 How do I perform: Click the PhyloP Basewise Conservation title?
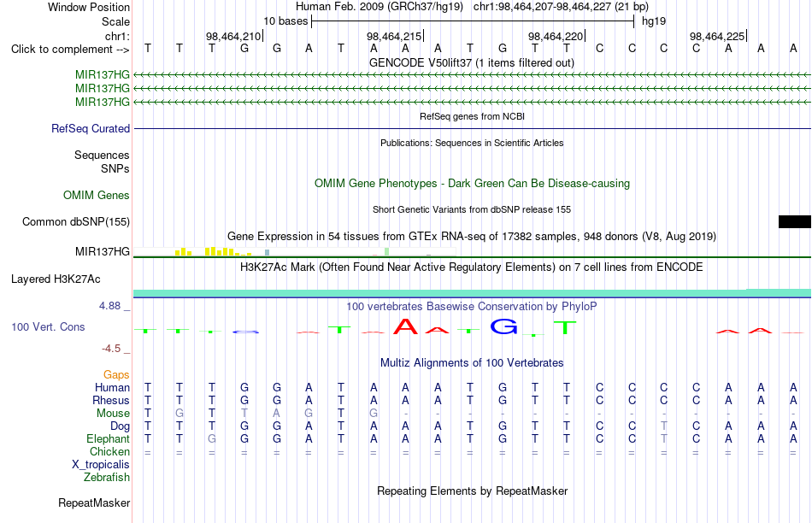pos(472,307)
